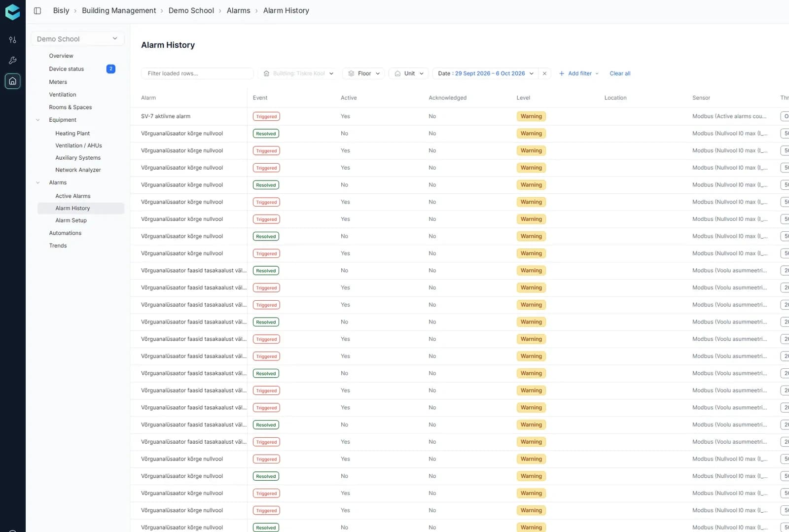The width and height of the screenshot is (789, 532).
Task: Open the Date range filter dropdown
Action: pyautogui.click(x=486, y=73)
